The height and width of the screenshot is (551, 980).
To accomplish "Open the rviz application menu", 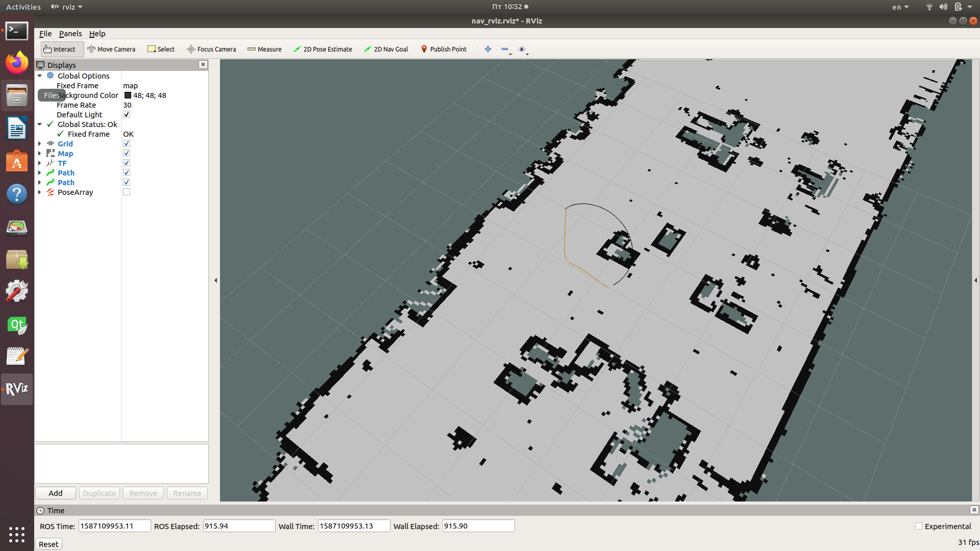I will pyautogui.click(x=67, y=7).
